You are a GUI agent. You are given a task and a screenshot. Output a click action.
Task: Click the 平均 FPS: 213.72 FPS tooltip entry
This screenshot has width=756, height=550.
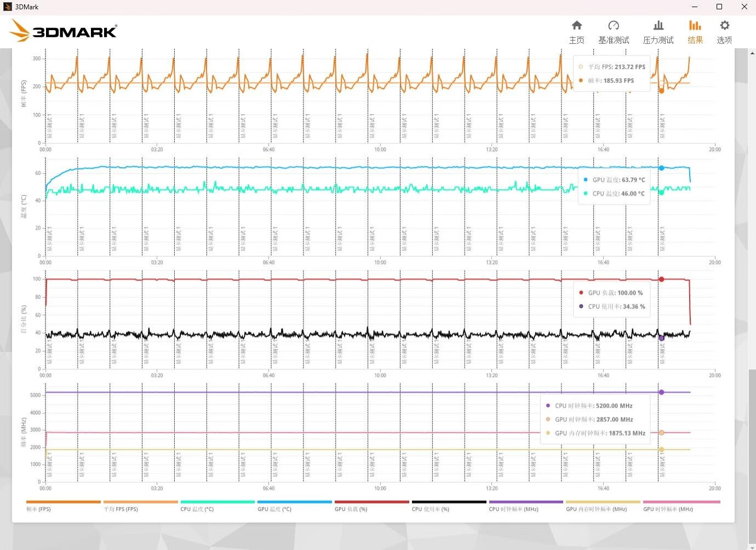(612, 67)
